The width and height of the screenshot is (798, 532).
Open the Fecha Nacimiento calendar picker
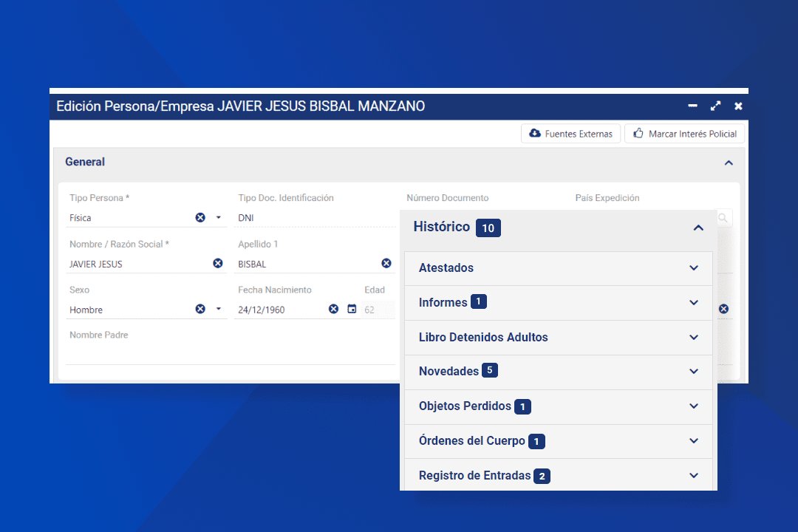click(352, 309)
